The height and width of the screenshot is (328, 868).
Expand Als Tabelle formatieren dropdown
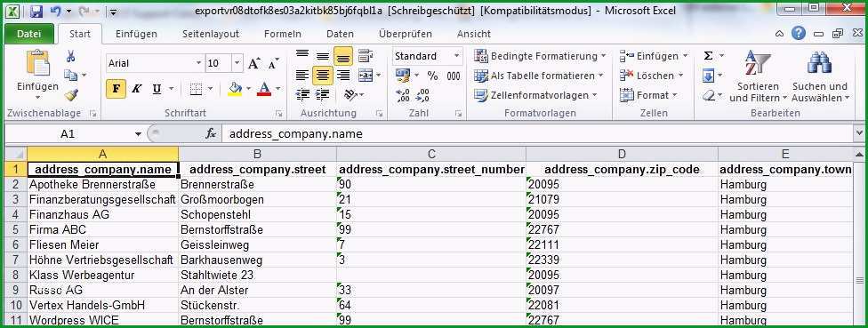[600, 76]
